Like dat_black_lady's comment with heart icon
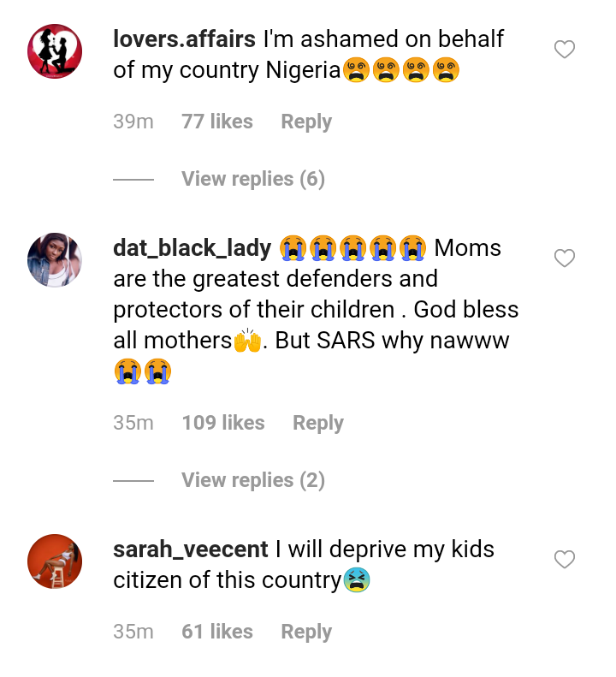Viewport: 616px width, 677px height. pyautogui.click(x=565, y=258)
